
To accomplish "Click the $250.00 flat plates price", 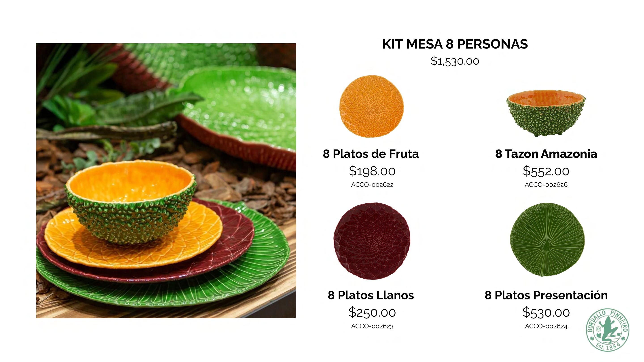I will (x=372, y=313).
